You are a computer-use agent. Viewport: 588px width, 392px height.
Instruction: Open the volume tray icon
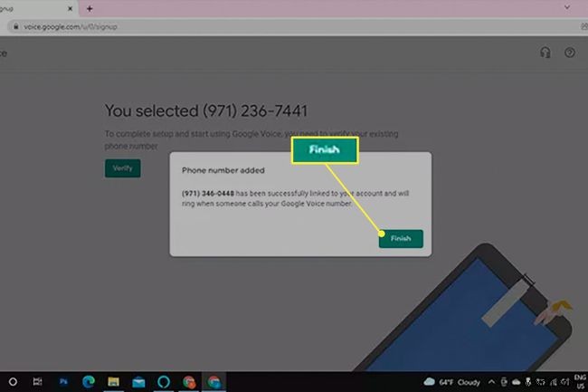pos(565,382)
